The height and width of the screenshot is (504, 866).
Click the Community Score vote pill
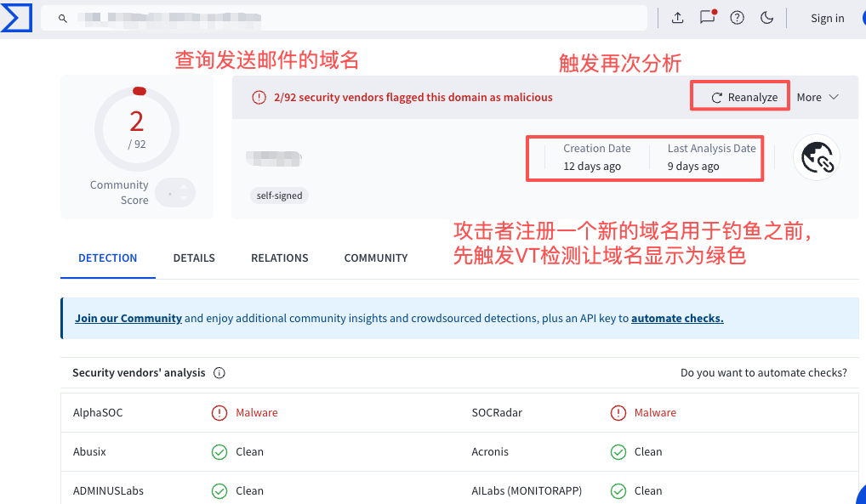click(x=175, y=193)
